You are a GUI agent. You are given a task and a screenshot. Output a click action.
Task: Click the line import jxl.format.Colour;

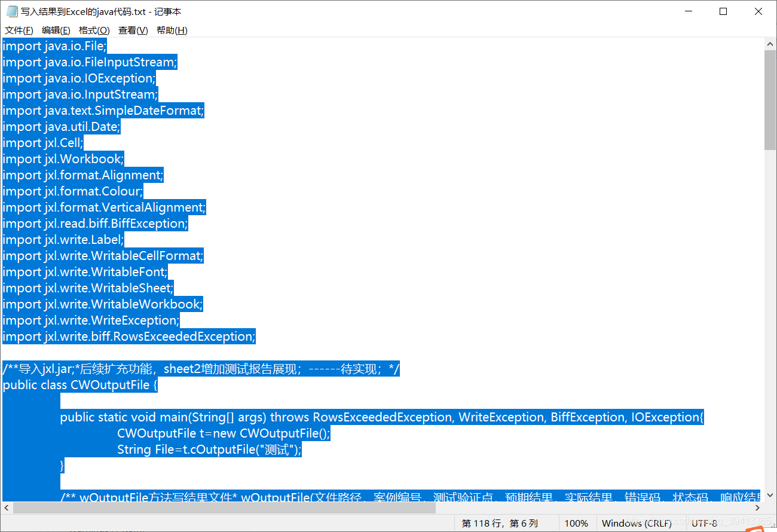[x=73, y=191]
